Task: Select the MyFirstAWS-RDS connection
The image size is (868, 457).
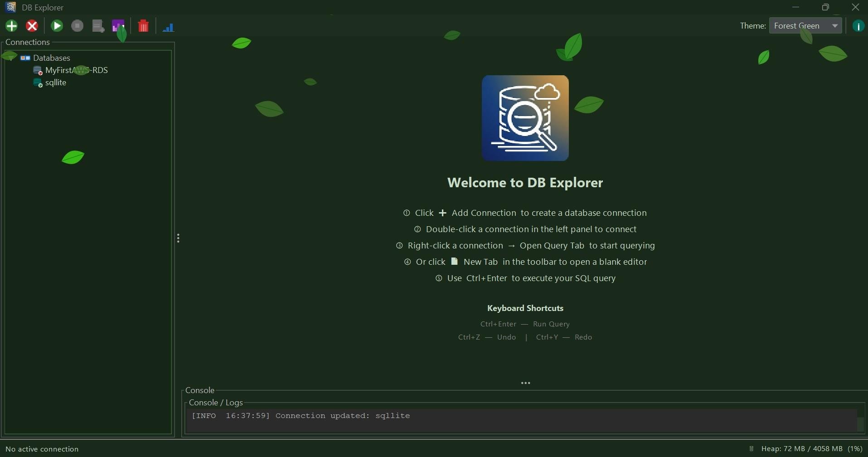Action: pos(71,70)
